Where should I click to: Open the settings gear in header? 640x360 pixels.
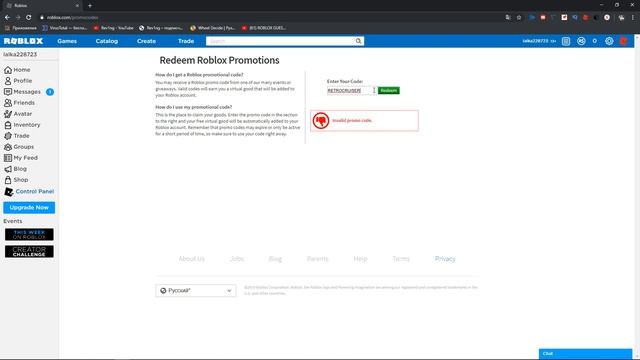click(x=609, y=41)
